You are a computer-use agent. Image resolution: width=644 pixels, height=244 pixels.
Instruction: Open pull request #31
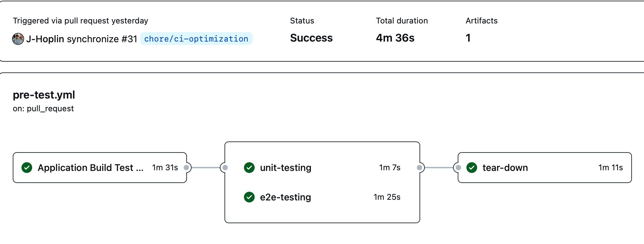pos(129,39)
